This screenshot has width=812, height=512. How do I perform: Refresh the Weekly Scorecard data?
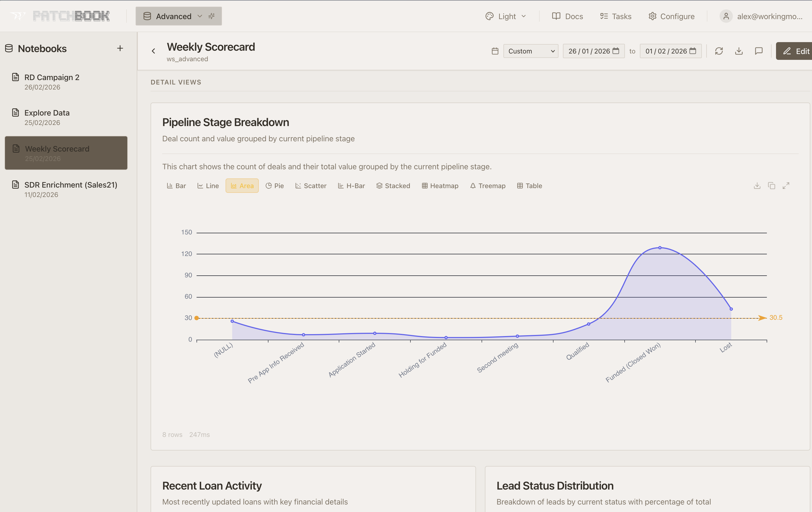tap(719, 51)
